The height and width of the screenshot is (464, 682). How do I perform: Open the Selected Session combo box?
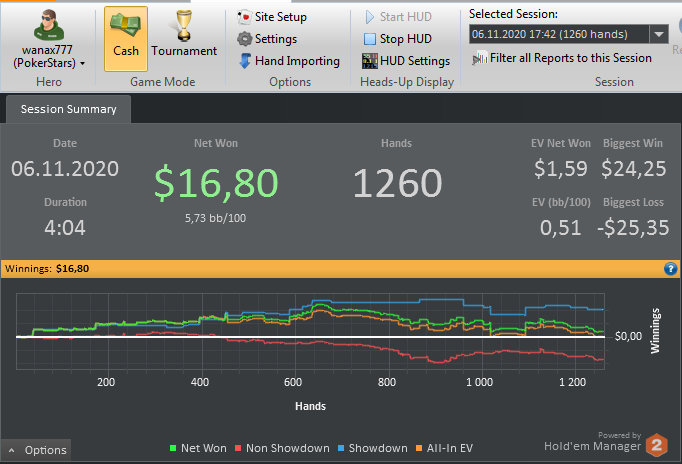[568, 34]
